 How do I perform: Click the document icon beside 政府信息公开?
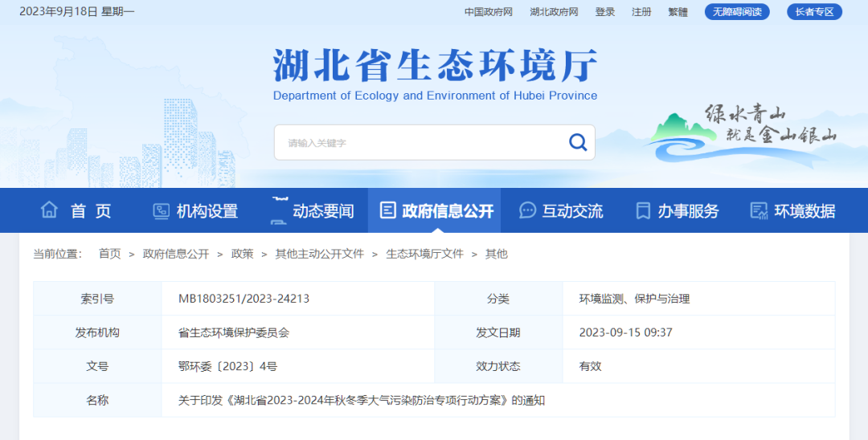point(388,210)
